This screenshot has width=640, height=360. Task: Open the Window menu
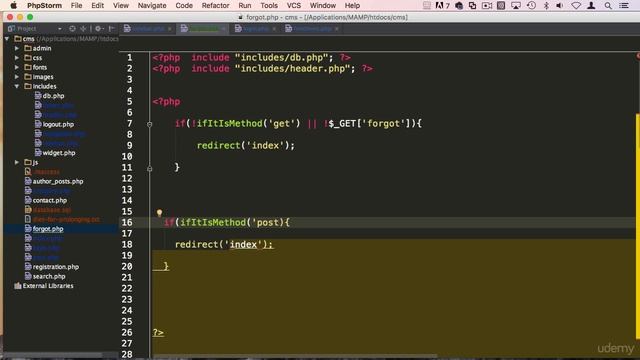(323, 6)
